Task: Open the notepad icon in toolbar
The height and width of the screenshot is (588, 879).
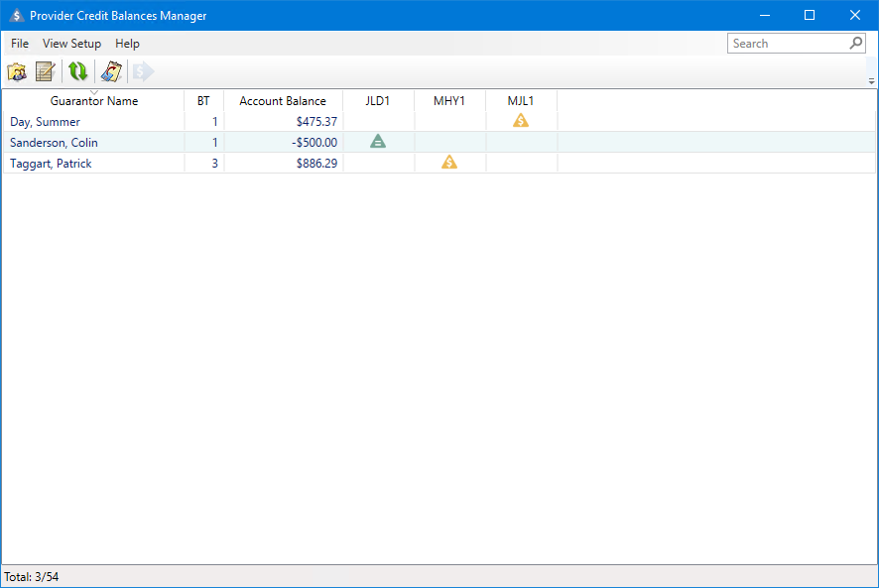Action: 45,71
